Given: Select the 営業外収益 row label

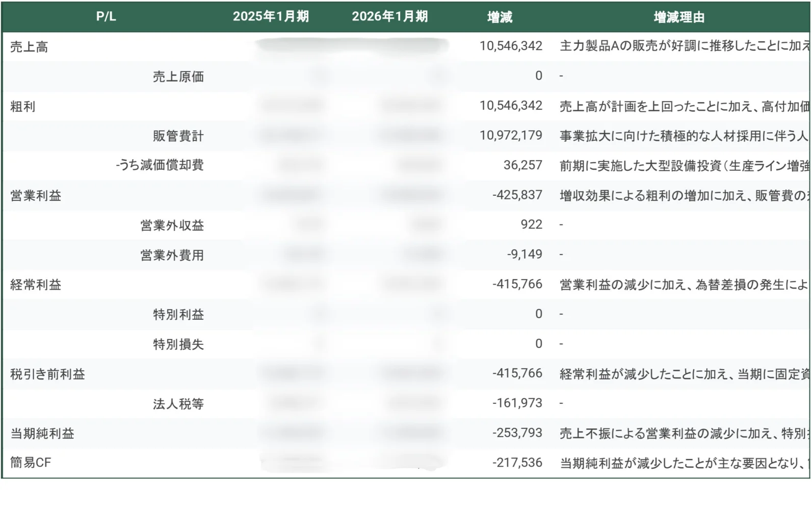Looking at the screenshot, I should [172, 225].
